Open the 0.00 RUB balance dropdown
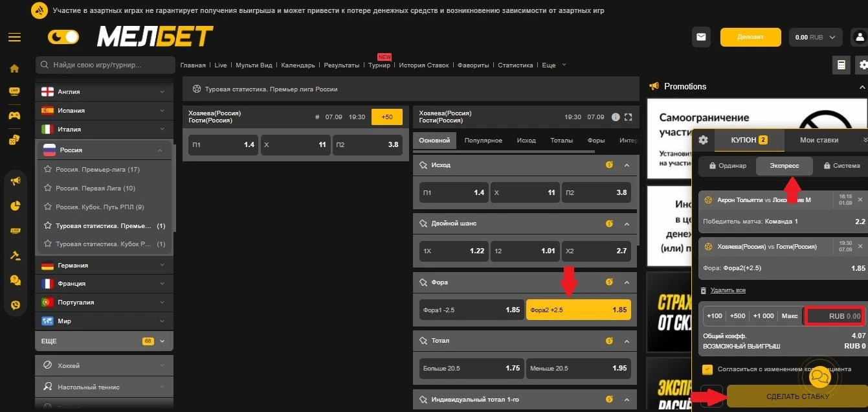 816,38
